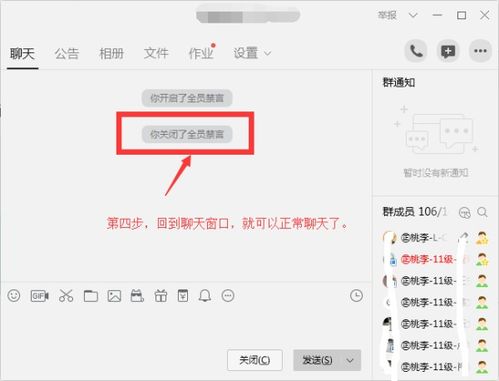Open message history clock icon

[356, 296]
